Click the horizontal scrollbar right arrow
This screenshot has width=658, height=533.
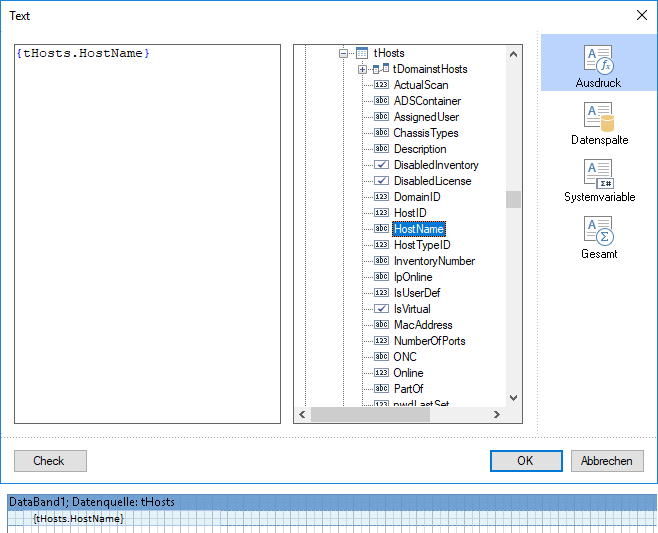(x=497, y=415)
